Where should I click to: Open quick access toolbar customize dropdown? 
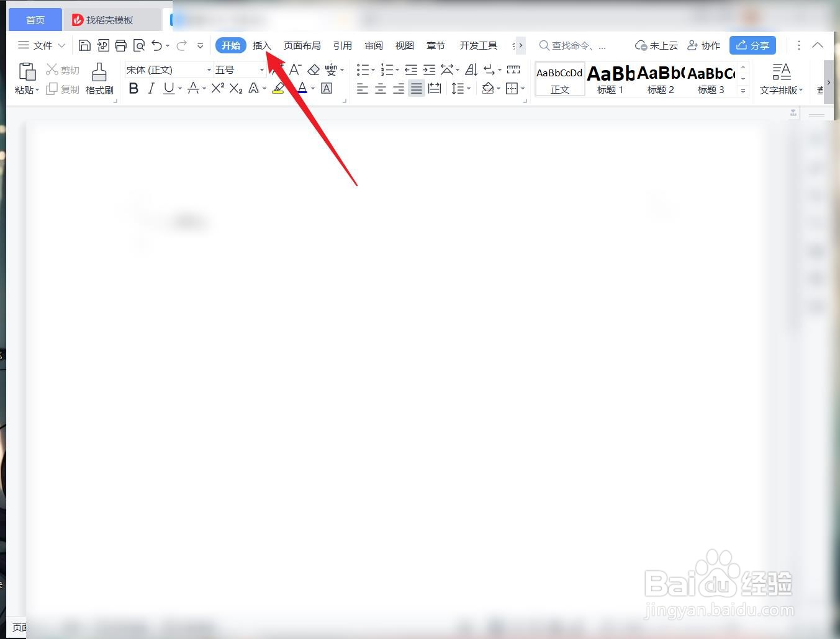tap(200, 45)
